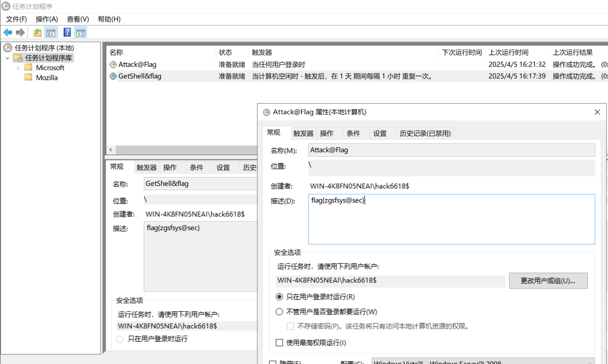Open the 帮助(H) menu
608x364 pixels.
point(109,19)
